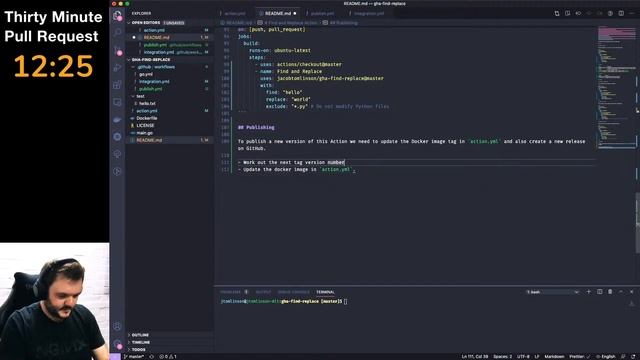The image size is (640, 360).
Task: Select the Terminal panel tab
Action: [325, 292]
